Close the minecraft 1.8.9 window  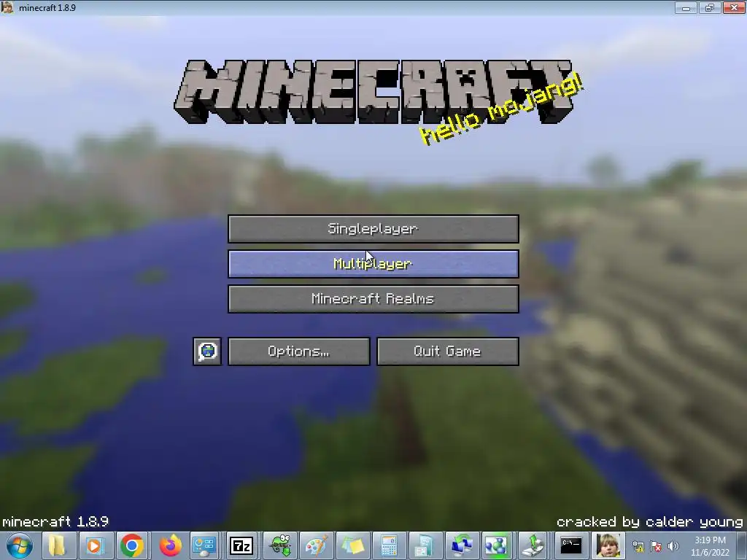coord(734,7)
